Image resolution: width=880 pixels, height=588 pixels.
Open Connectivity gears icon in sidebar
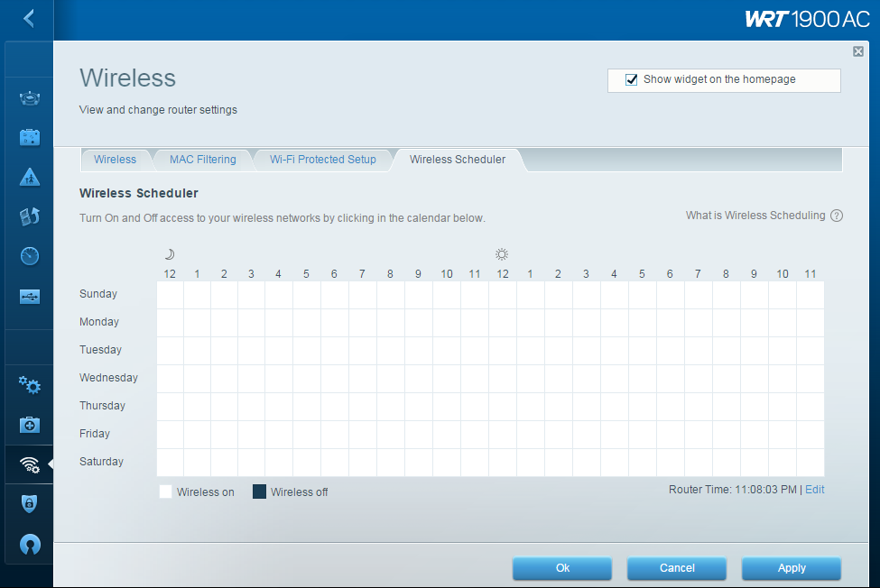click(29, 385)
